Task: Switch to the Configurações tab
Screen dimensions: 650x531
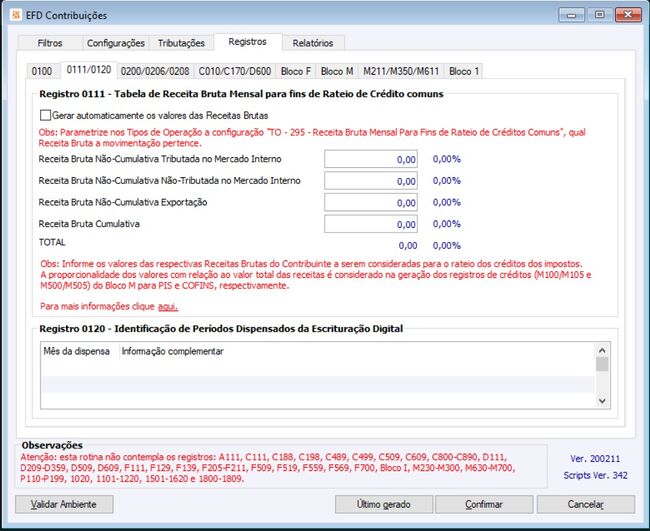Action: tap(116, 43)
